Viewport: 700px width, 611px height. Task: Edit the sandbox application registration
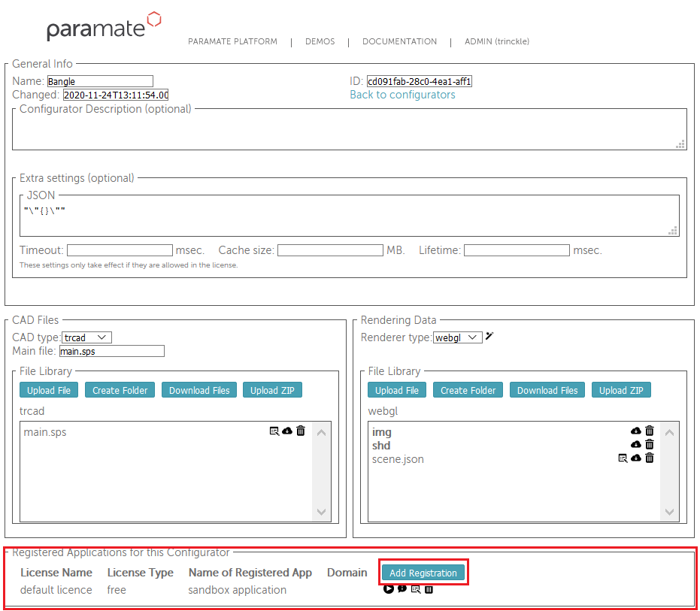tap(416, 589)
